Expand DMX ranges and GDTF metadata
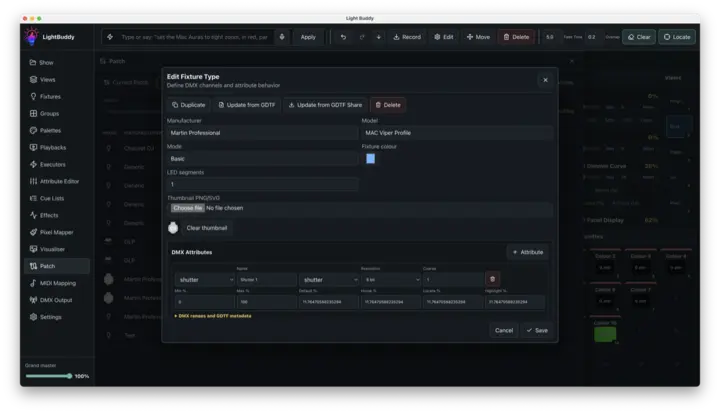The image size is (720, 413). pos(213,316)
